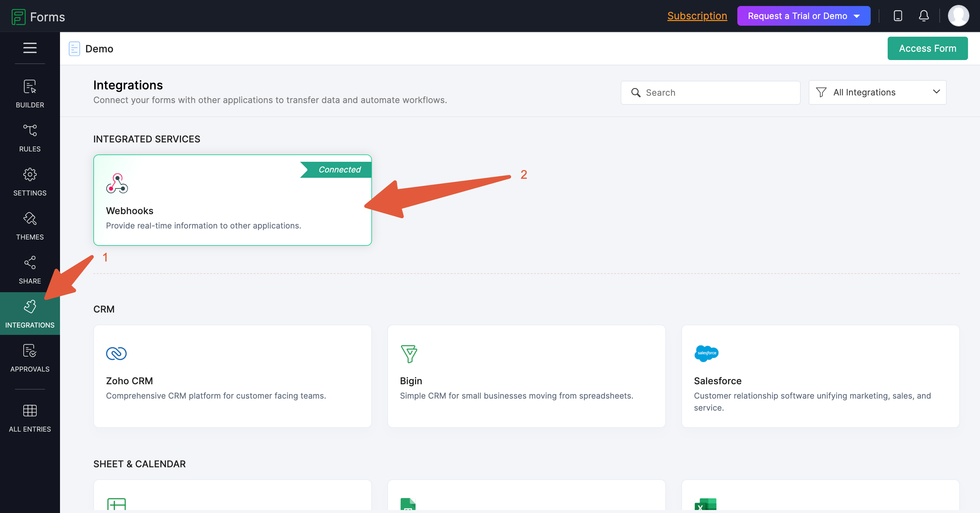The width and height of the screenshot is (980, 513).
Task: Click the search magnifier icon
Action: tap(636, 92)
